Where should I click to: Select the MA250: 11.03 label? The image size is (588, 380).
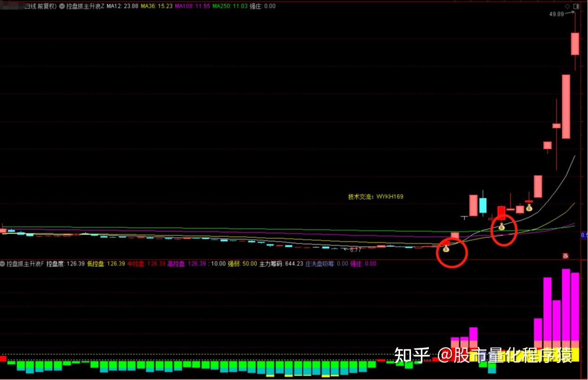tap(230, 6)
